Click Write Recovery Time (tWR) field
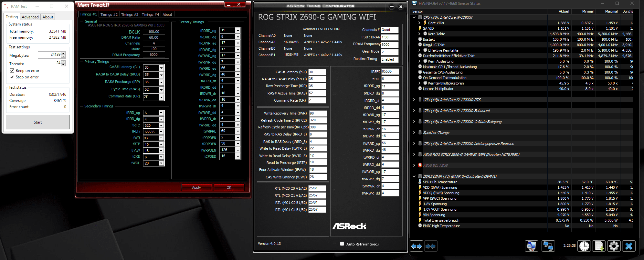644x260 pixels. click(x=318, y=113)
